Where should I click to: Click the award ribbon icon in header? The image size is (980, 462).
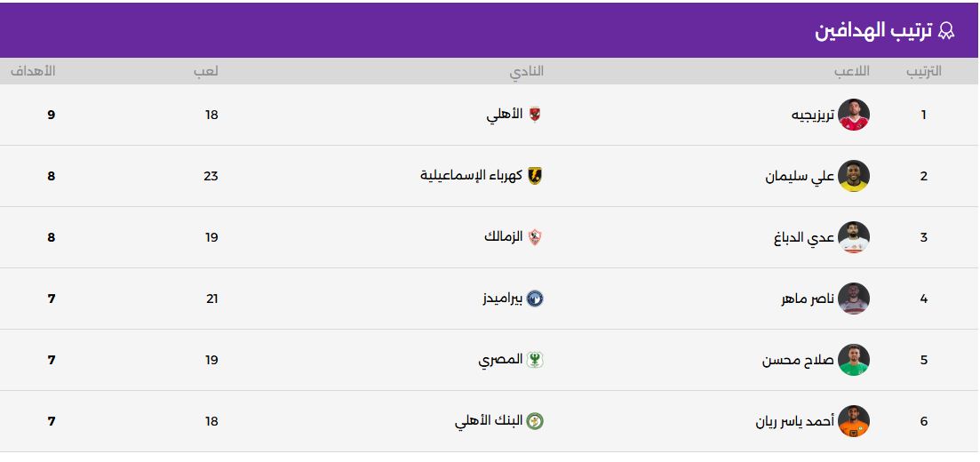[946, 31]
